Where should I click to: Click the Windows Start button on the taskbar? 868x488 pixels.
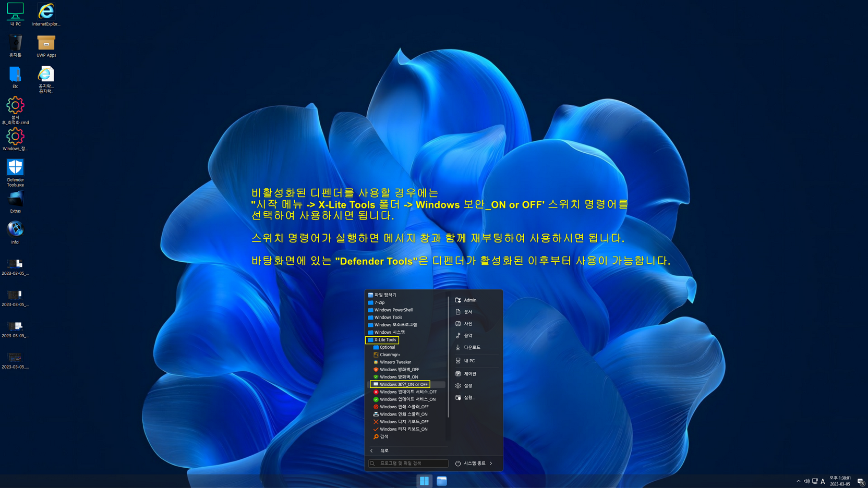pos(424,481)
